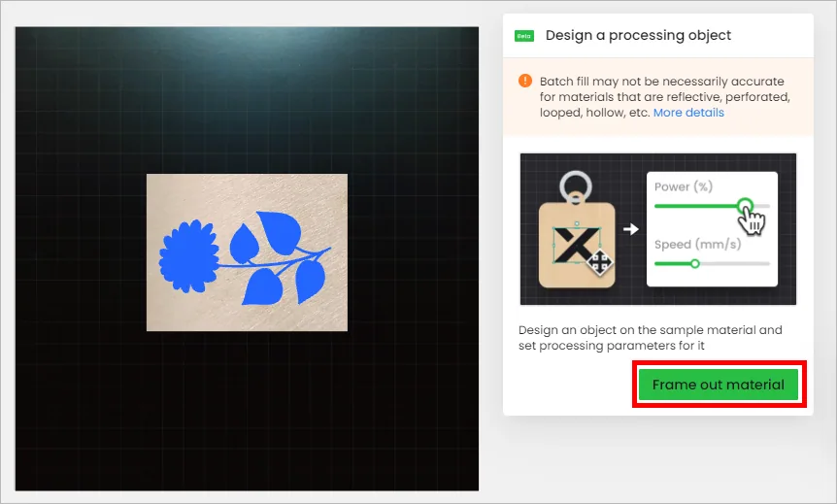Click the Speed (mm/s) slider handle
The height and width of the screenshot is (504, 837).
click(x=694, y=263)
